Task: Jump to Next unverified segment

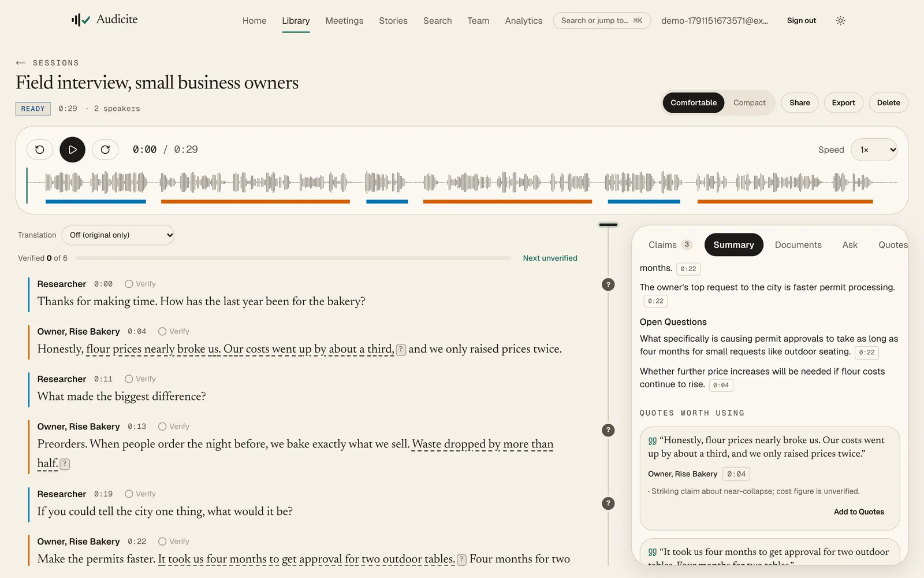Action: click(550, 258)
